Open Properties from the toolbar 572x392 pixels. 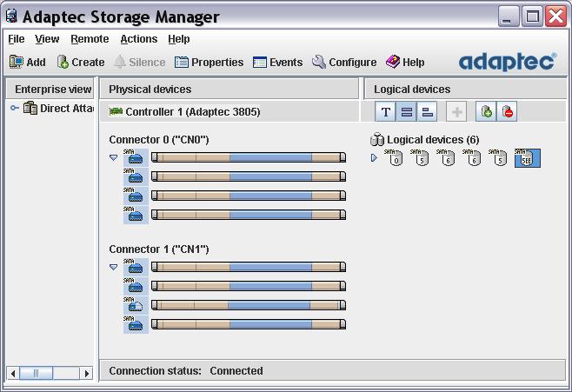209,62
